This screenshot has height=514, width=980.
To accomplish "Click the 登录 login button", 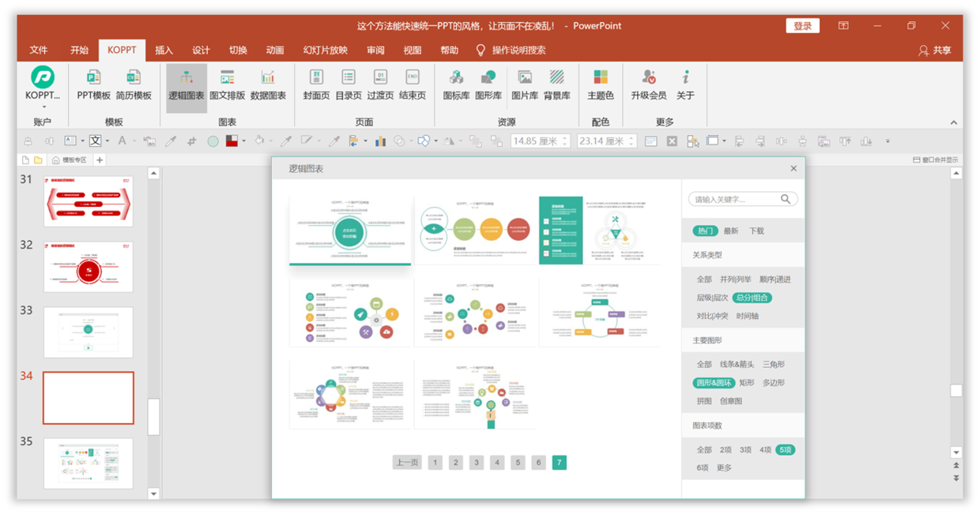I will (802, 26).
